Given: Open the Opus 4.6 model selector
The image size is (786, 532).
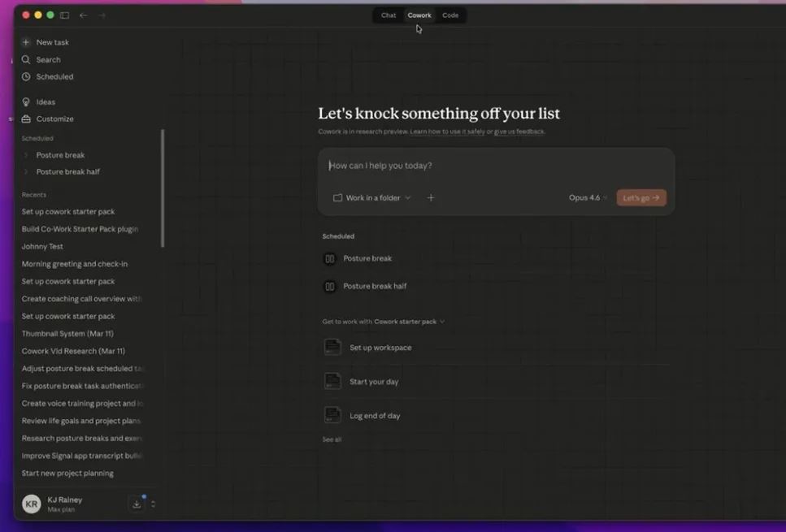Looking at the screenshot, I should (588, 197).
